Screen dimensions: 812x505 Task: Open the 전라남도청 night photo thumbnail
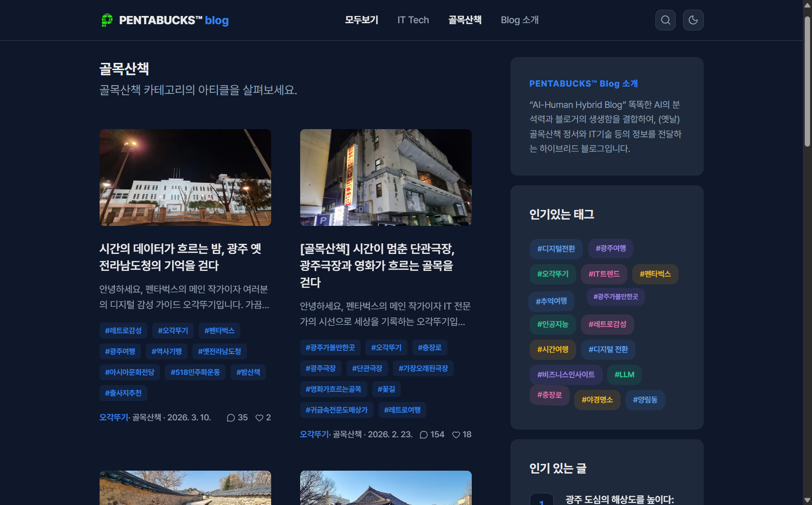185,178
